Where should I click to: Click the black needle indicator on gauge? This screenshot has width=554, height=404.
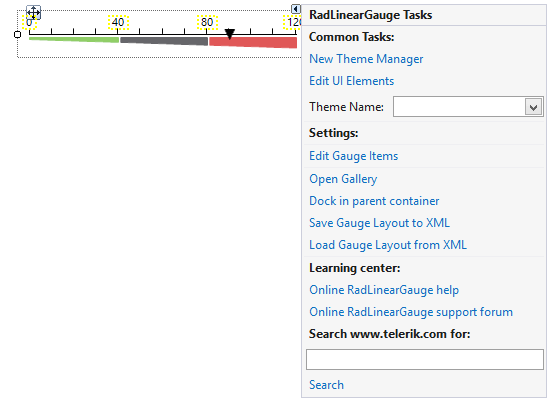230,34
